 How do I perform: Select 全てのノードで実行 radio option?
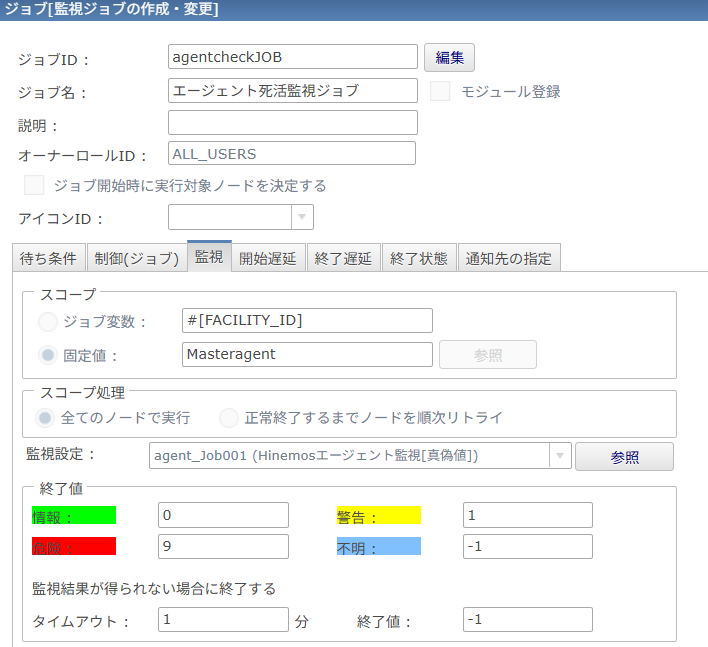tap(45, 418)
